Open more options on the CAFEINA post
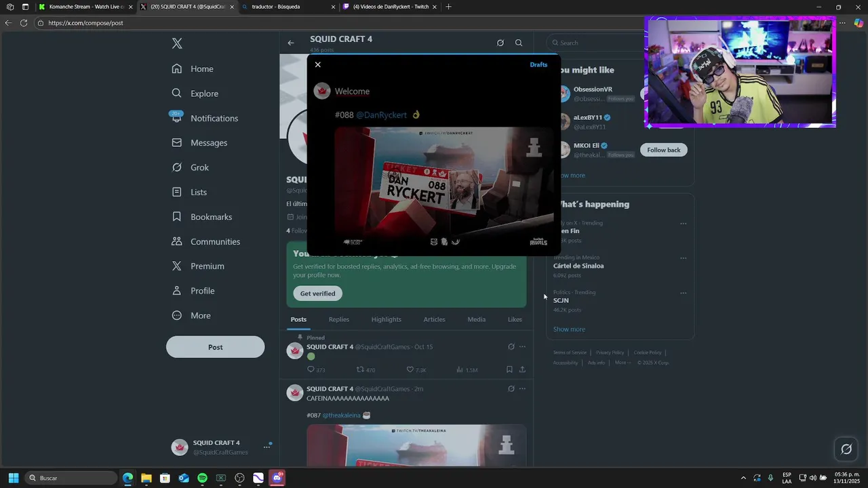 point(522,389)
